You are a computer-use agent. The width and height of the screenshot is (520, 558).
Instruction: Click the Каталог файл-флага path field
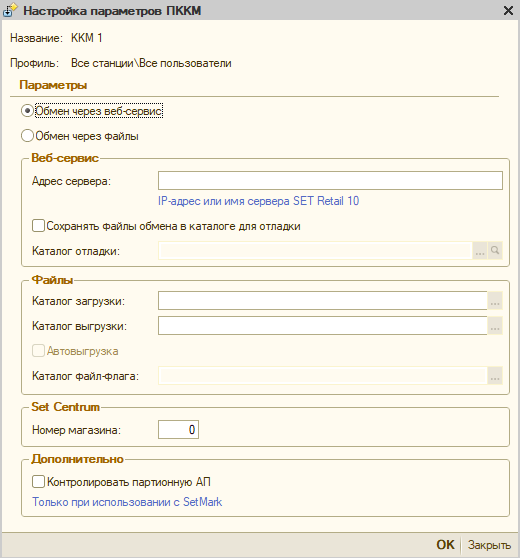coord(323,375)
